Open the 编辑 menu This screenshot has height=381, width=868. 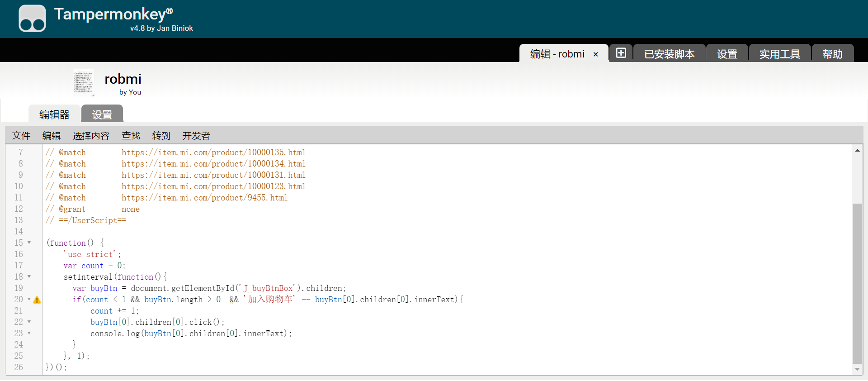click(x=52, y=136)
